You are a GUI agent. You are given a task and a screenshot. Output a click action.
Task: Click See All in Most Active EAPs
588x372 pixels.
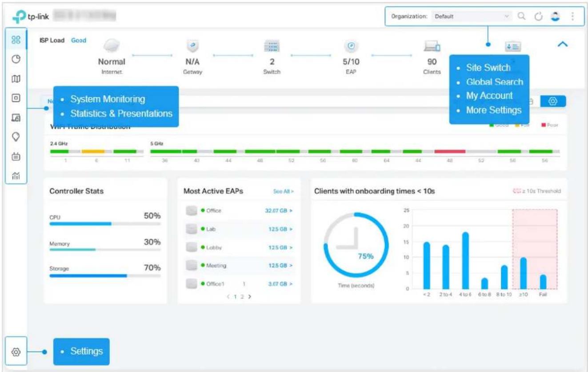[284, 192]
